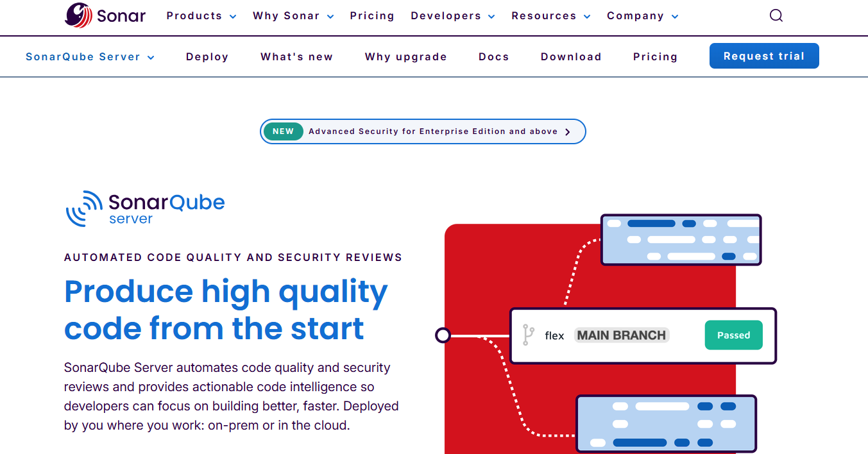Screen dimensions: 868x454
Task: Go to the top-bar Pricing page
Action: click(x=372, y=16)
